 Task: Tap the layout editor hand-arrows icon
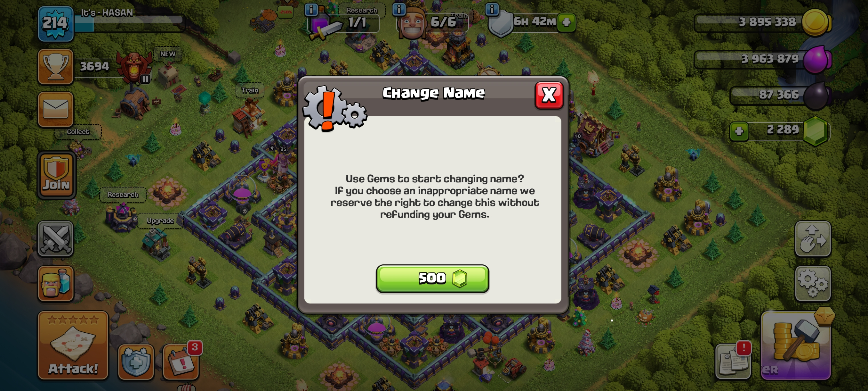(813, 239)
